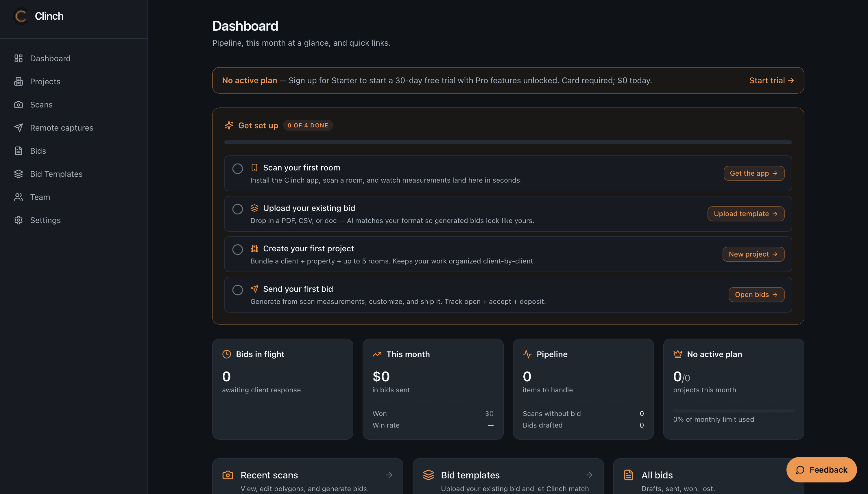
Task: Click the Clinch logo icon
Action: (21, 16)
